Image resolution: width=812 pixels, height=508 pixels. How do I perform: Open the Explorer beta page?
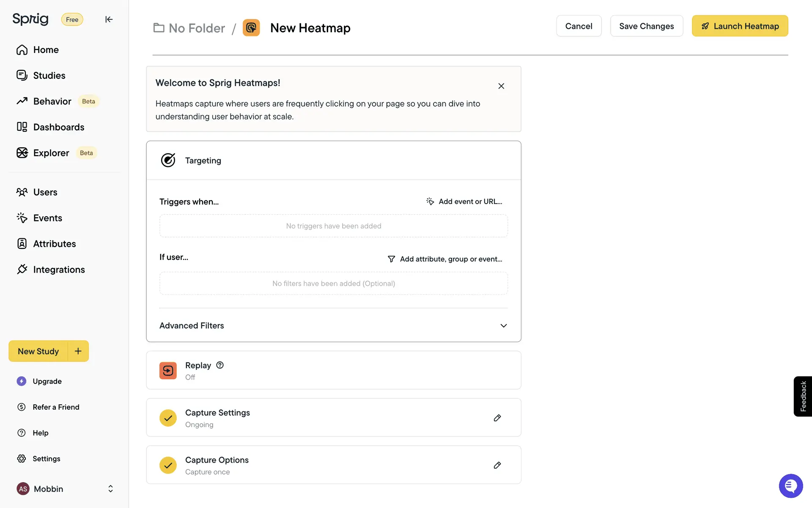point(51,153)
